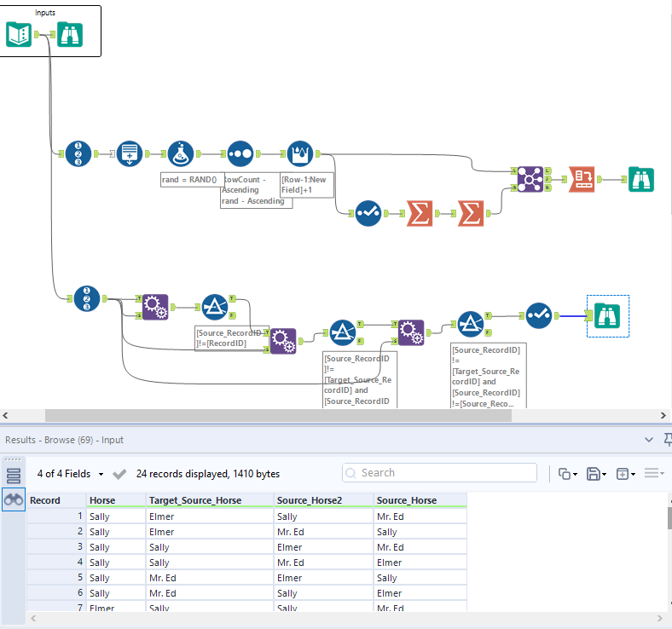This screenshot has width=672, height=629.
Task: Select the highlighted Browse tool at lower right
Action: (x=607, y=316)
